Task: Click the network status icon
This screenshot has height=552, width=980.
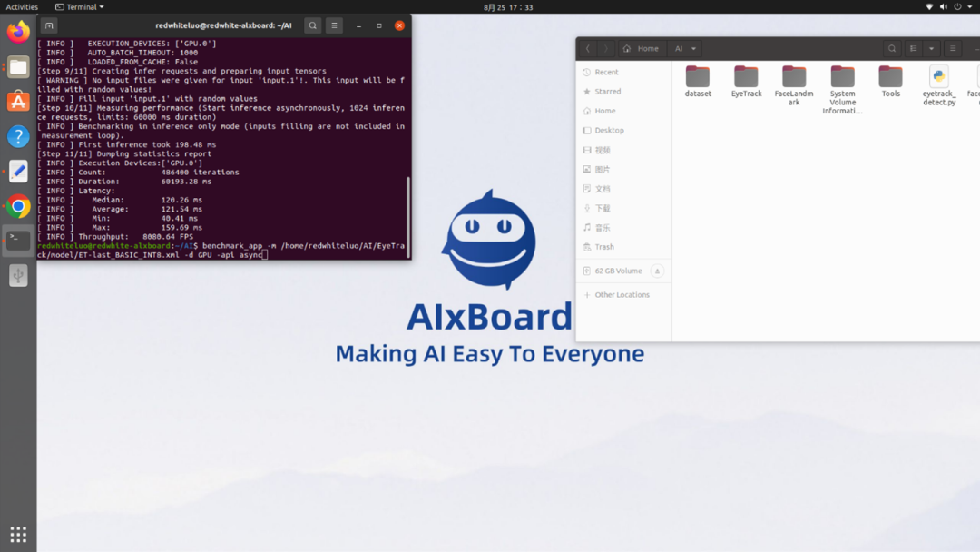Action: click(929, 7)
